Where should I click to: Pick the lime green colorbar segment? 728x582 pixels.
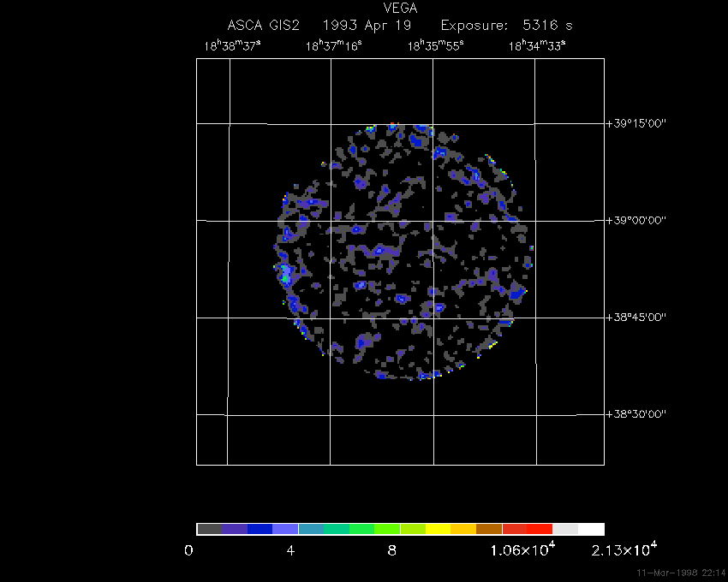point(387,529)
